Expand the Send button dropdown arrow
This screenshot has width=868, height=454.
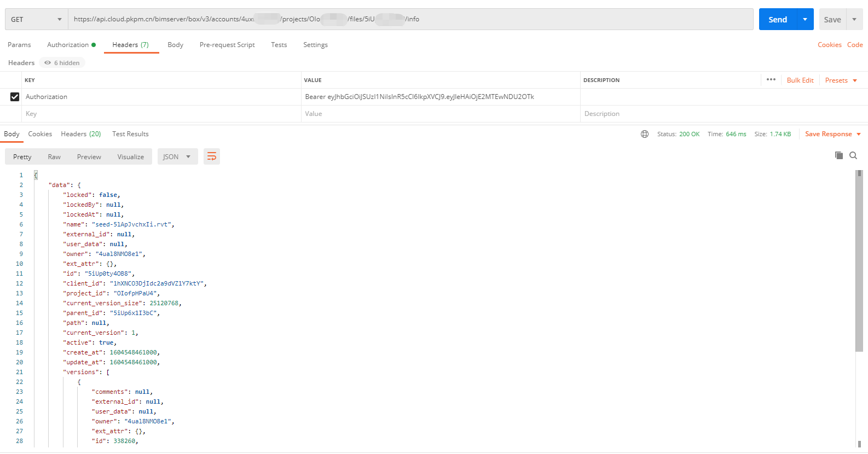pyautogui.click(x=805, y=20)
